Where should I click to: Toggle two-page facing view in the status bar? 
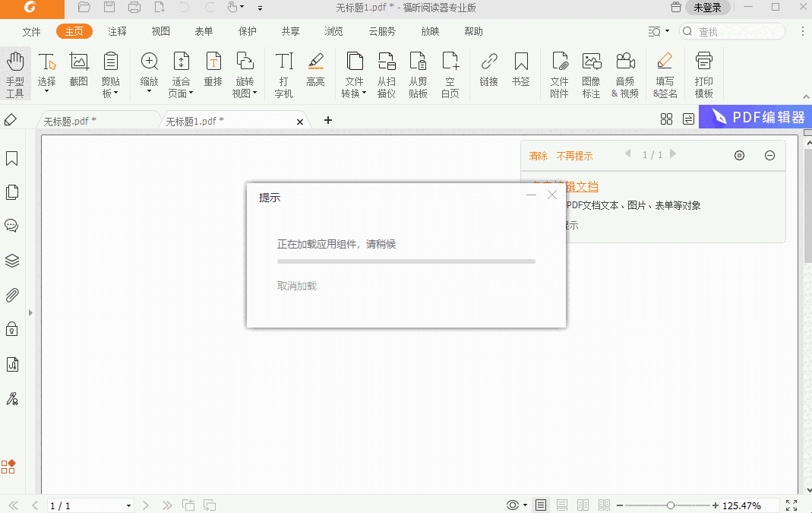pyautogui.click(x=583, y=505)
